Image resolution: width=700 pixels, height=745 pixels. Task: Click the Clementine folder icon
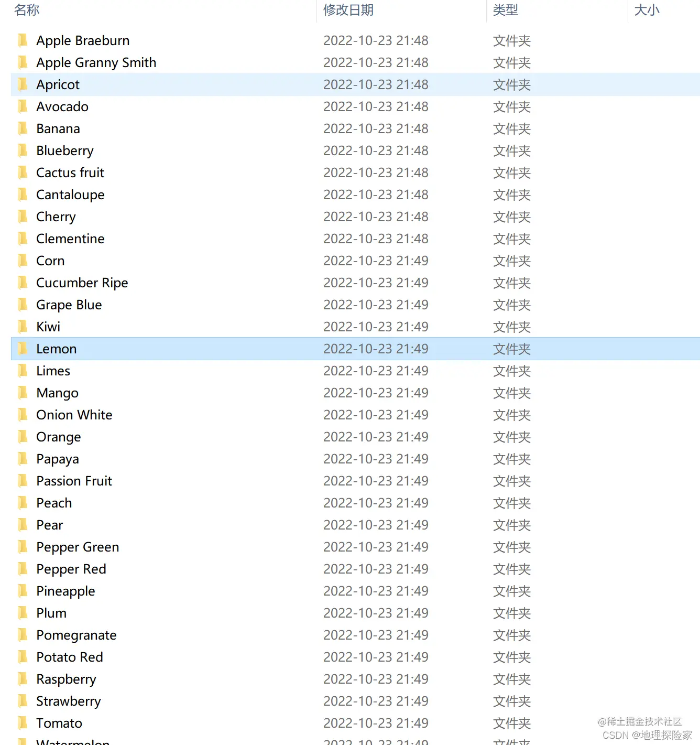tap(23, 239)
